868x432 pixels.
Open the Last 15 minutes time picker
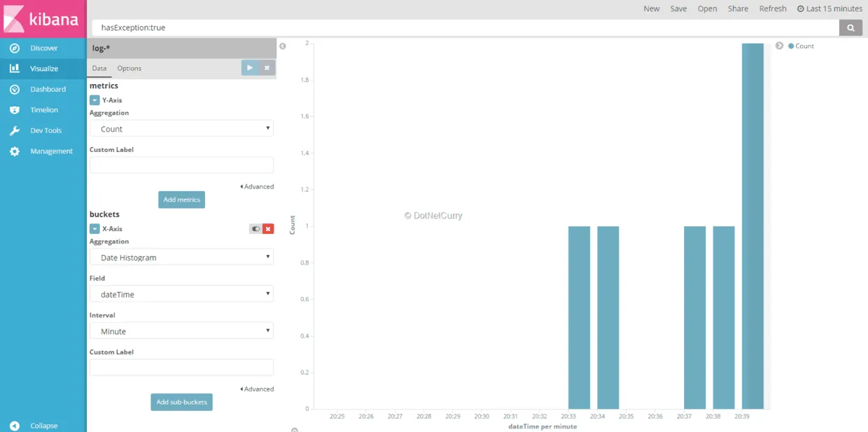pos(829,9)
